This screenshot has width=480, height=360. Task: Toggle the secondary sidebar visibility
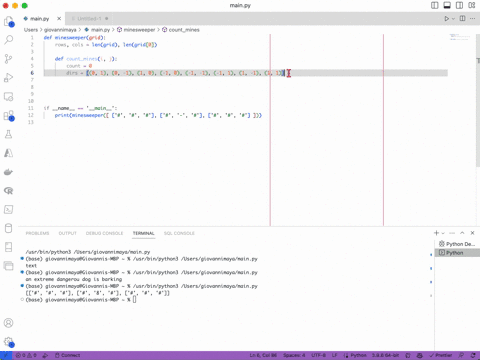pos(459,5)
